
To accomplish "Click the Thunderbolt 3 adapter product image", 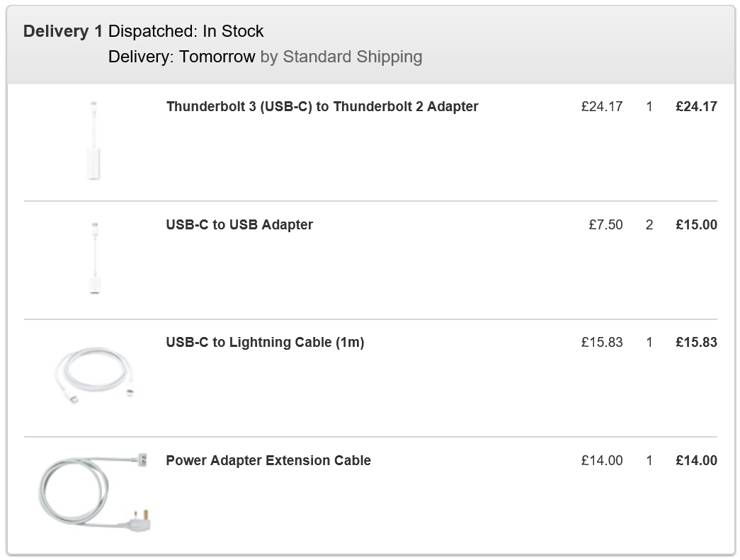I will [93, 141].
